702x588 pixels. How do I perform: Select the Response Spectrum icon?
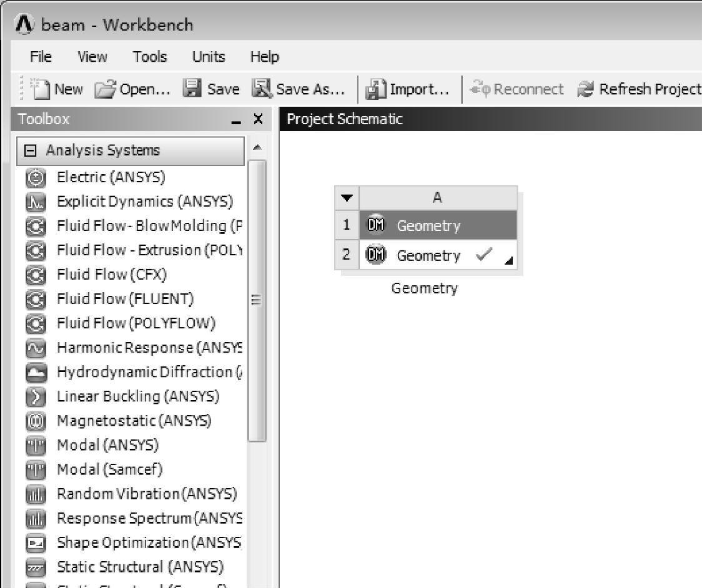click(36, 519)
